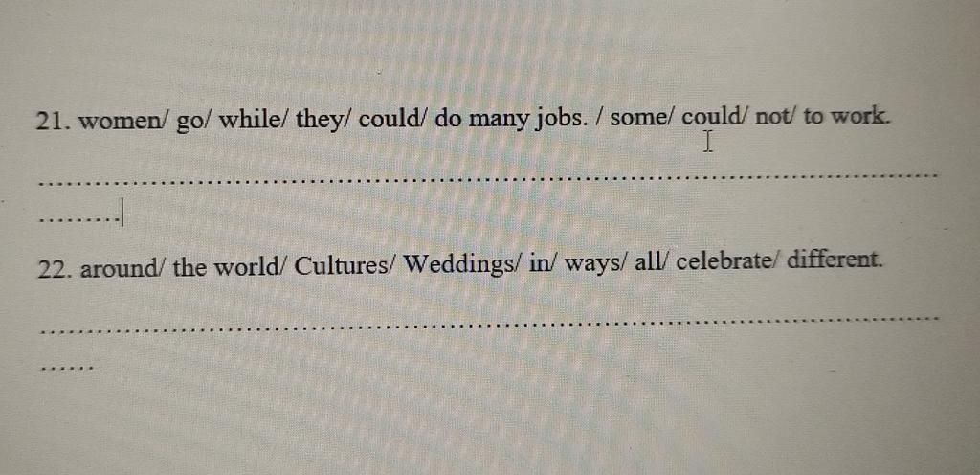Screen dimensions: 980x475
Task: Click the word "around/" in question 22
Action: point(123,269)
